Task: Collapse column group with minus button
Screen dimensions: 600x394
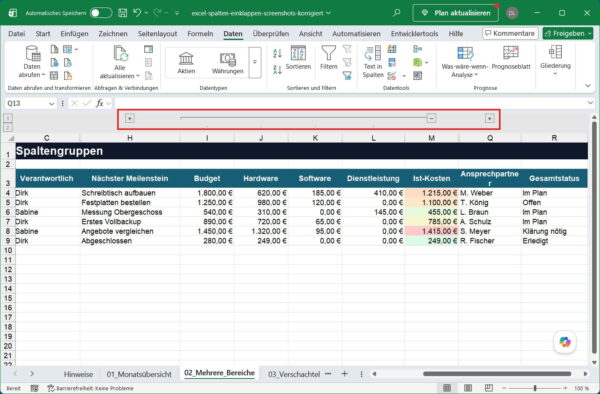Action: point(431,119)
